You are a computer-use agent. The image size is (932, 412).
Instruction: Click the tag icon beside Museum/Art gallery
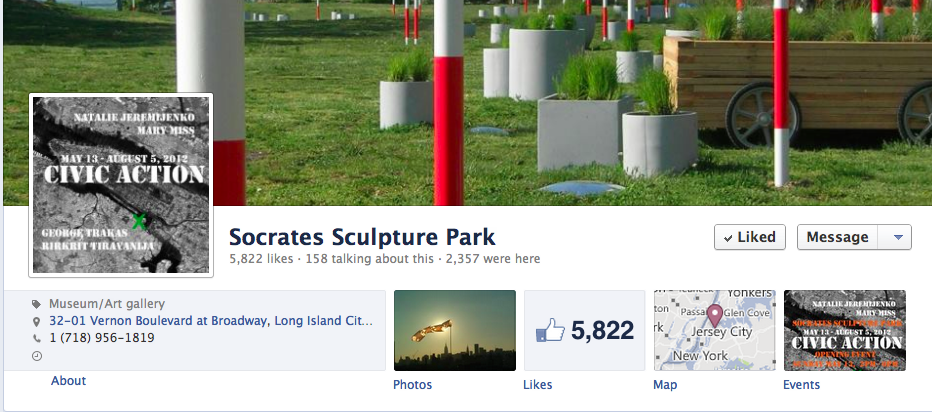37,304
